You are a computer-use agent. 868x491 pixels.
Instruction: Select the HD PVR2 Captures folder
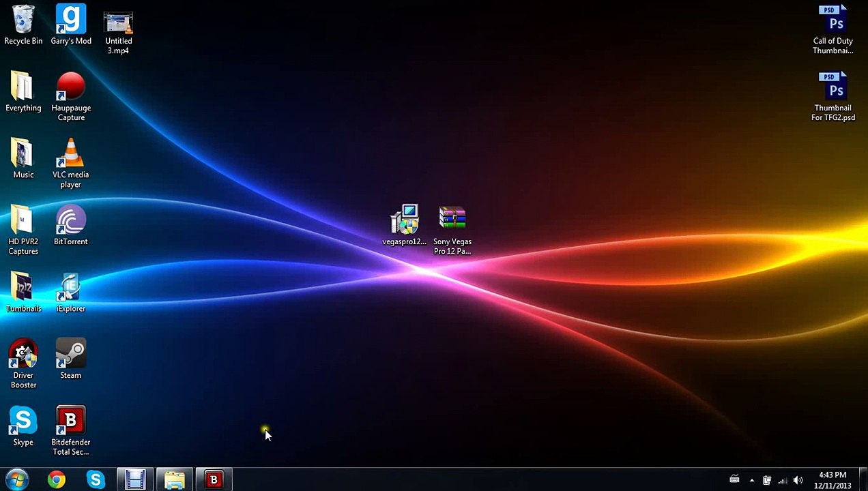(23, 230)
